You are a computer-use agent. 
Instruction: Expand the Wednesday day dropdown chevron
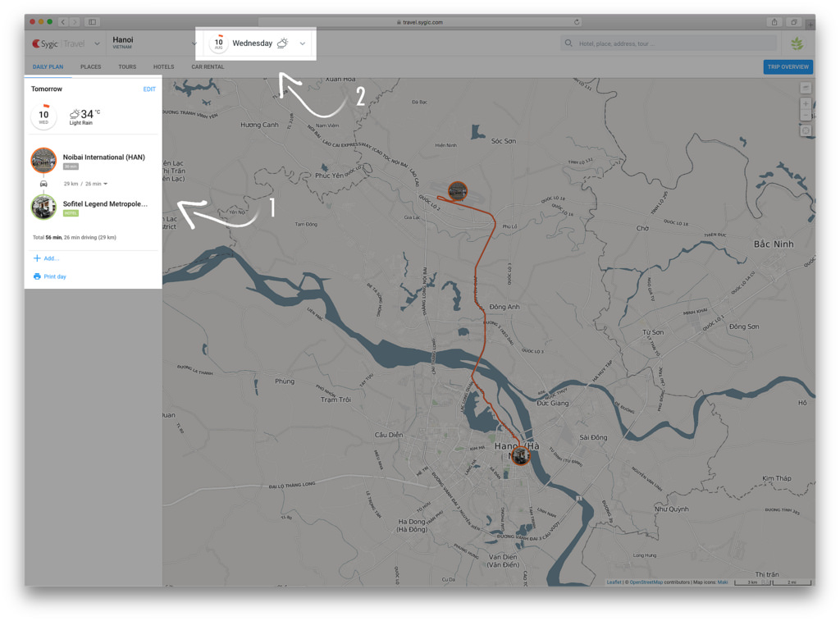pos(303,43)
